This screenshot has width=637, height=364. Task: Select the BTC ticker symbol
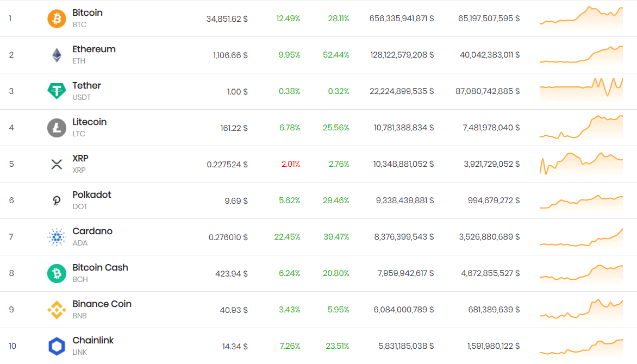point(79,24)
